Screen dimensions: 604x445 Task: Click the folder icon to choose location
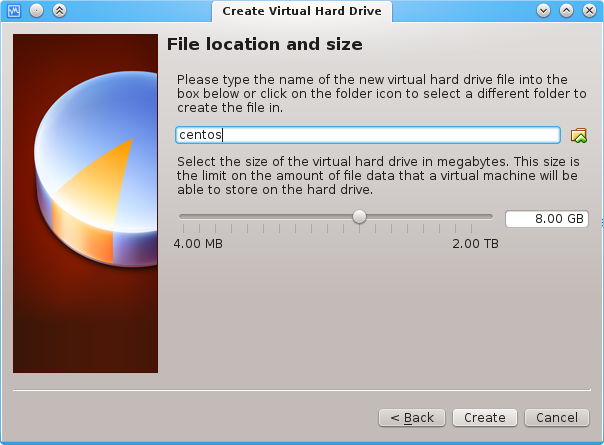point(579,136)
